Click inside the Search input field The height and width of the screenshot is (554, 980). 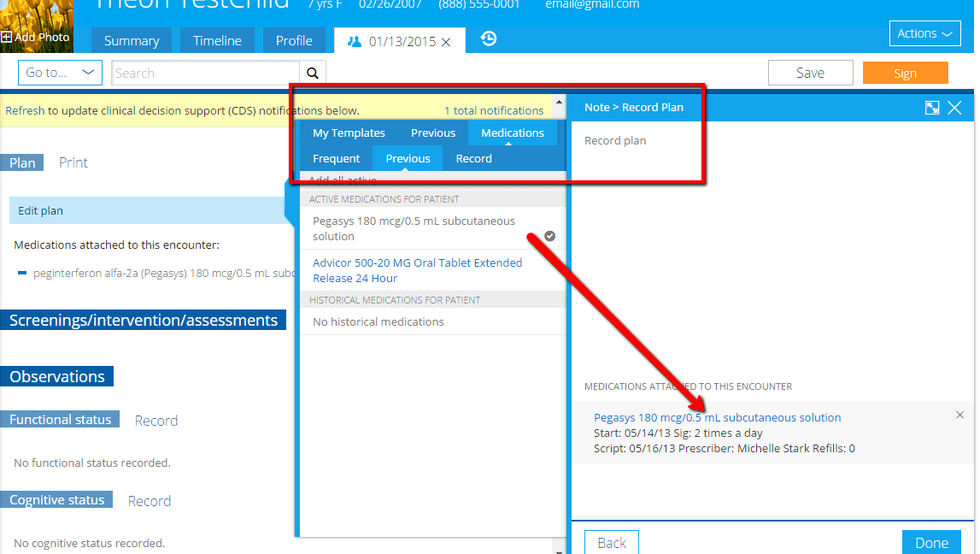[x=205, y=73]
